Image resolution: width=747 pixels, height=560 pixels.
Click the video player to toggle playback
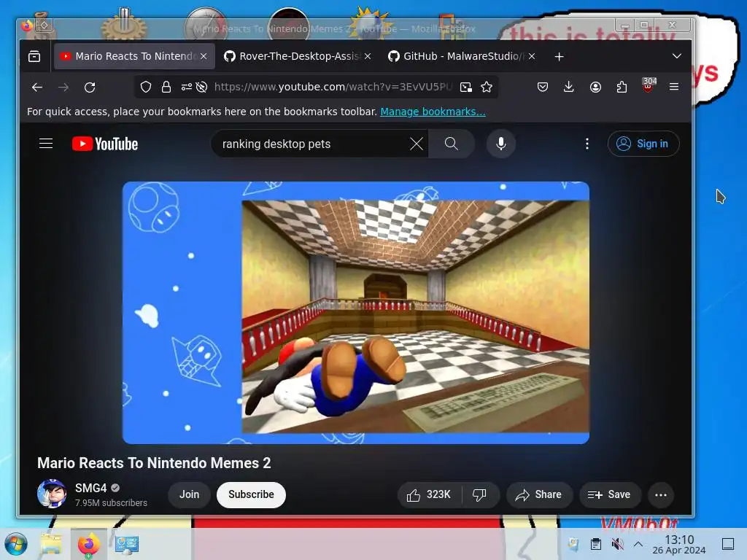click(x=356, y=313)
